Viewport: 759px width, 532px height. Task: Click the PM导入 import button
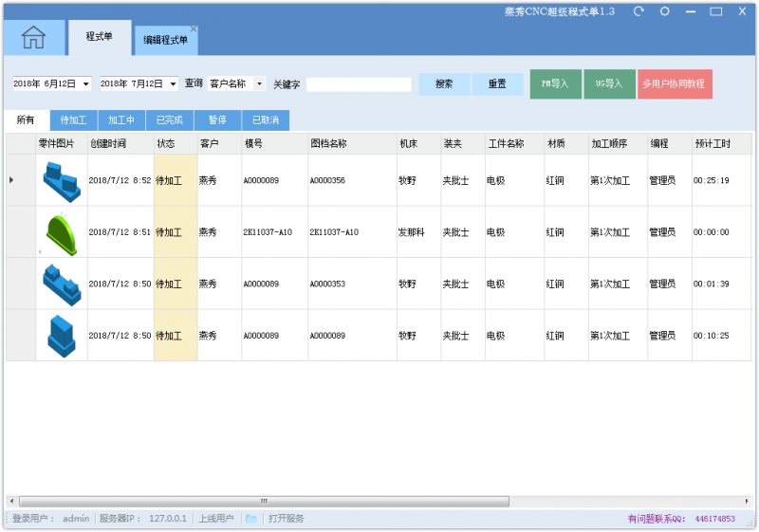coord(556,84)
